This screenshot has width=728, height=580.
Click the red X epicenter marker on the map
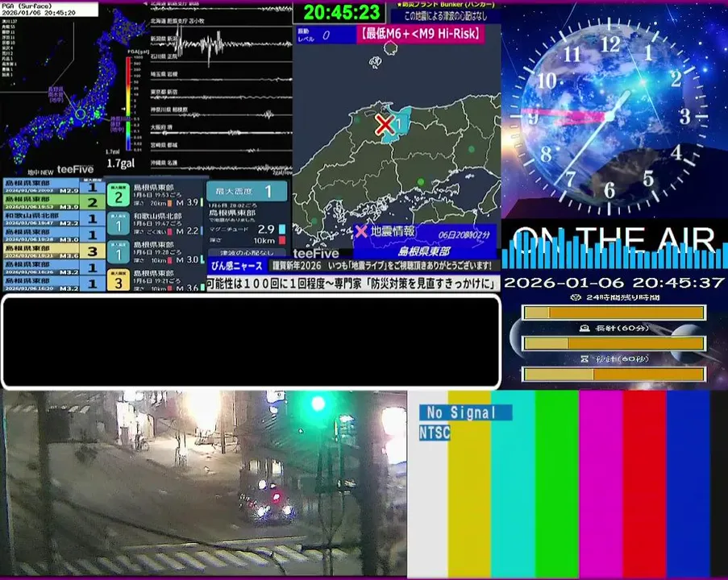[x=385, y=125]
